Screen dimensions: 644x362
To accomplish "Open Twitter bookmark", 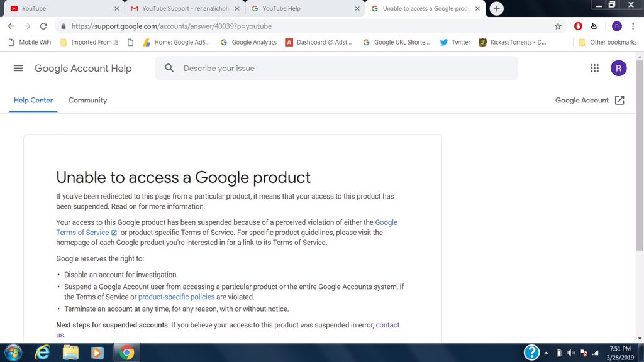I will [x=455, y=42].
